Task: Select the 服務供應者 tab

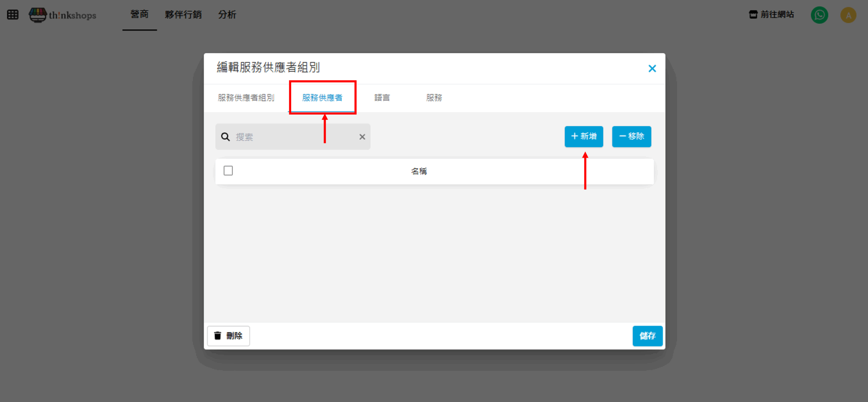Action: (322, 98)
